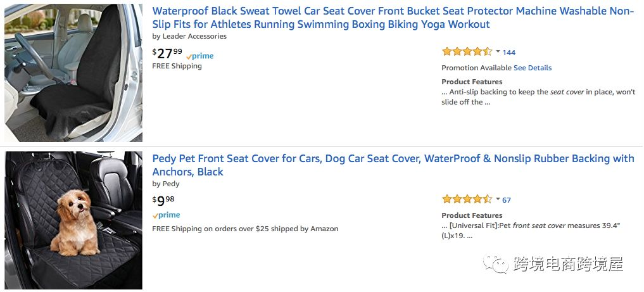Viewport: 644px width, 292px height.
Task: Expand rating dropdown arrow beside 67
Action: [498, 200]
